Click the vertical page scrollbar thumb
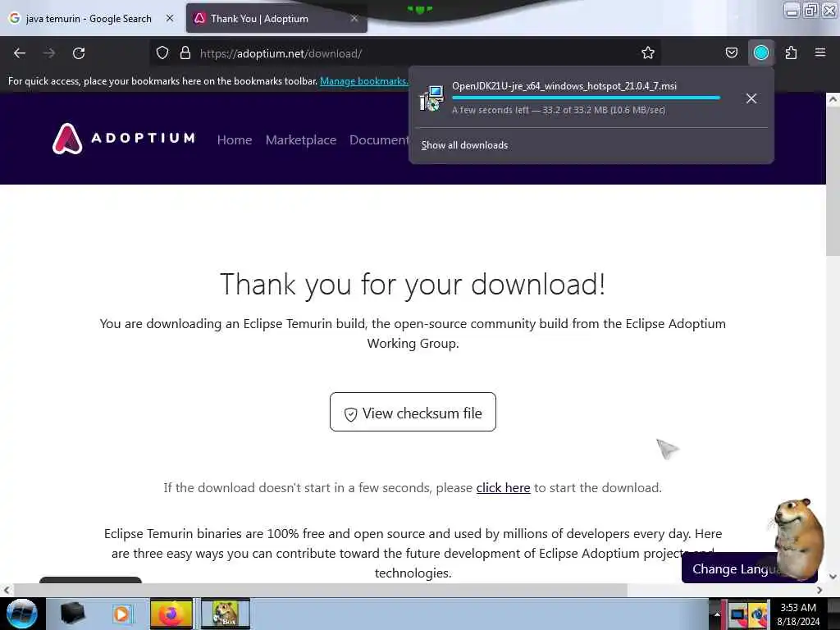Screen dimensions: 840x630 [833, 182]
